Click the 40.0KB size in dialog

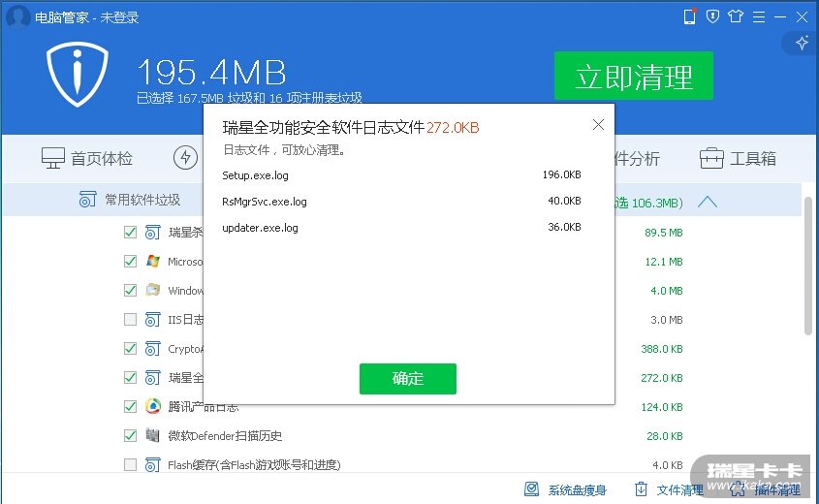coord(564,201)
